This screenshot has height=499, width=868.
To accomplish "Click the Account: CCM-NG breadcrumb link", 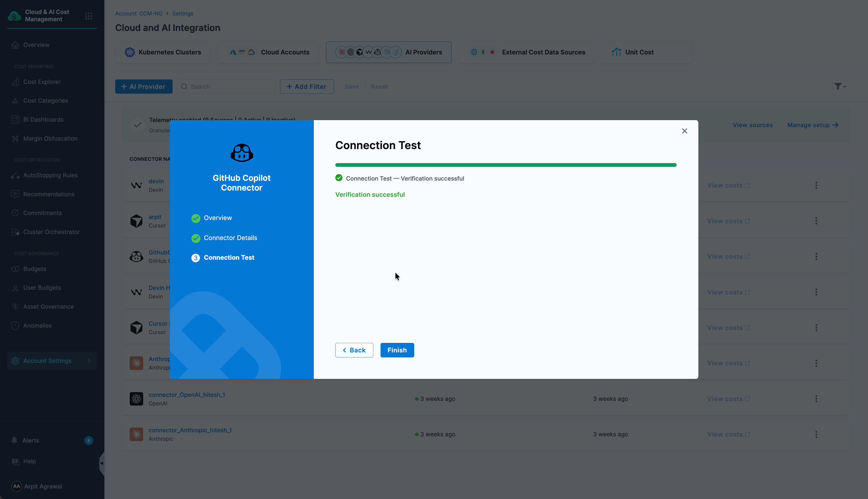I will click(x=138, y=14).
